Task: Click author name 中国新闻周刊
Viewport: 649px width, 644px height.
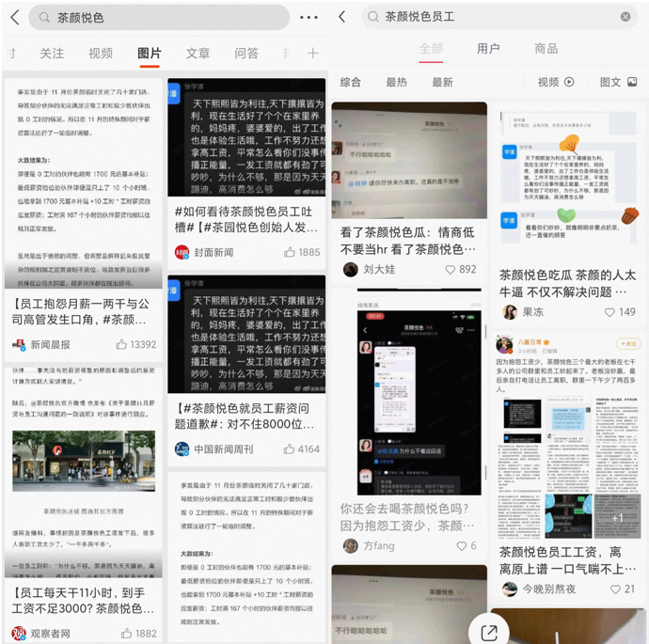Action: point(224,449)
